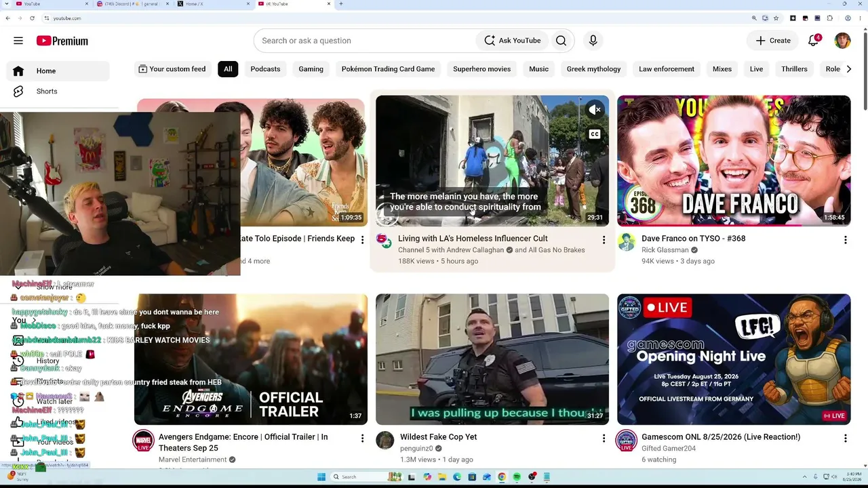Open the Windows Start menu
The height and width of the screenshot is (488, 868).
(321, 477)
